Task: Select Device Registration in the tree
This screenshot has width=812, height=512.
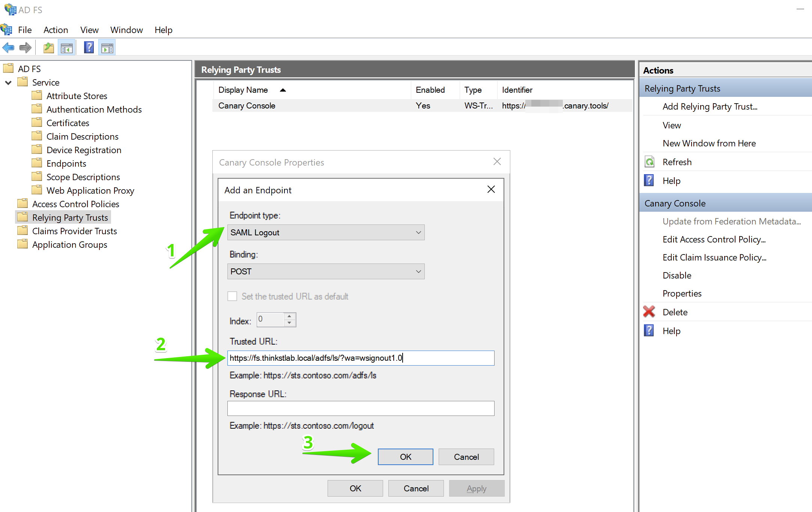Action: click(84, 150)
